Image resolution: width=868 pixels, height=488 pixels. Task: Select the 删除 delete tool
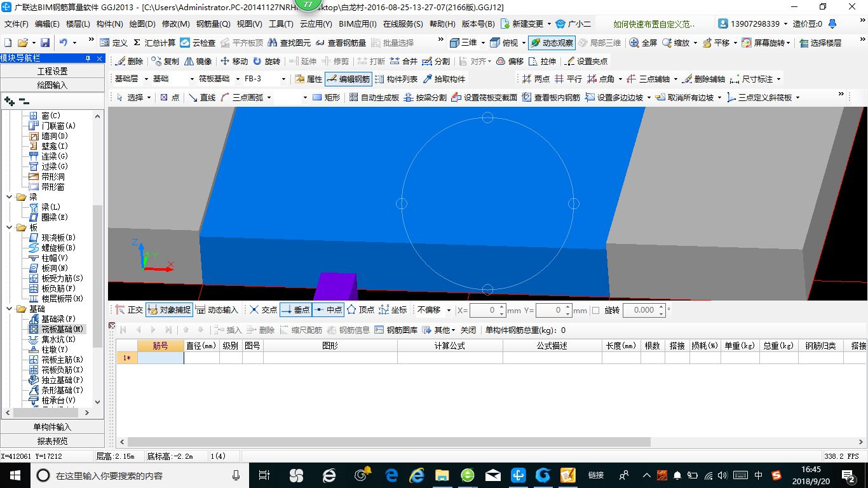tap(129, 62)
